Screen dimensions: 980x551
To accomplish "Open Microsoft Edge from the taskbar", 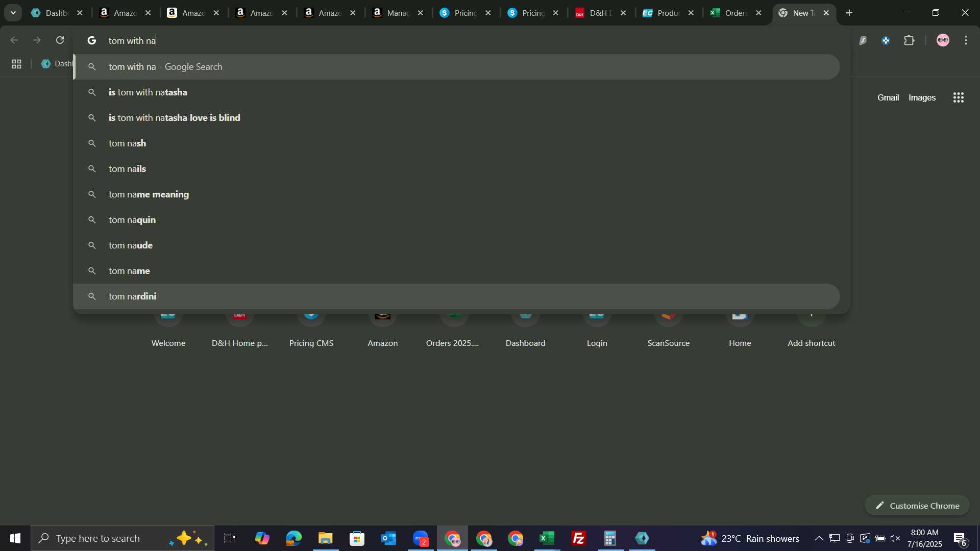I will (x=293, y=538).
